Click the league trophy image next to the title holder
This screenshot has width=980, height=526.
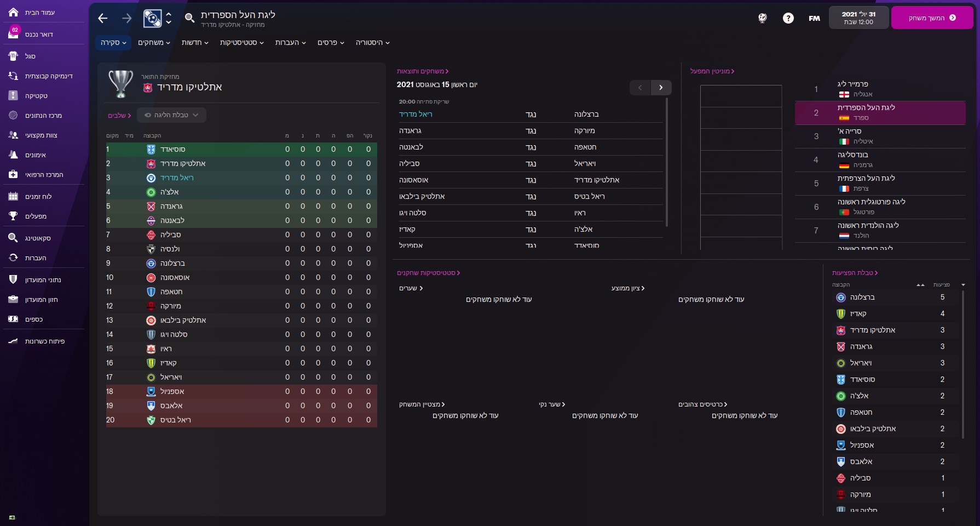click(x=121, y=84)
